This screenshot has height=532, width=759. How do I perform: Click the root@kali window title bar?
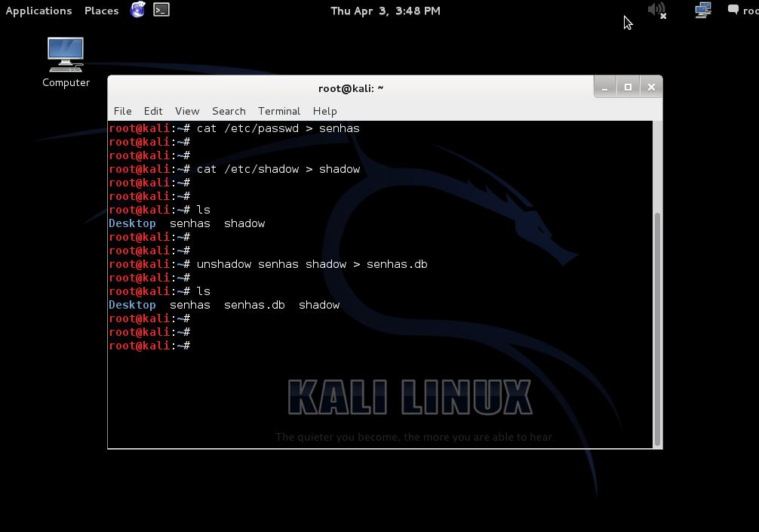pyautogui.click(x=351, y=88)
